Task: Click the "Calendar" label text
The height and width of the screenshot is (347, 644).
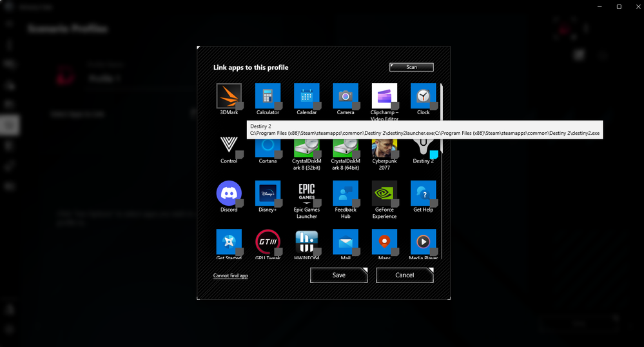Action: tap(306, 112)
